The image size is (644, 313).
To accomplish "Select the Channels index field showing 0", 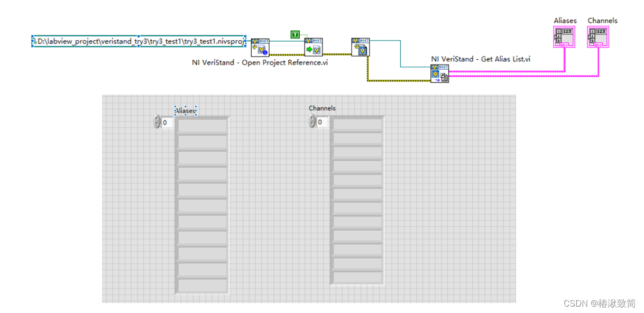I will click(x=320, y=122).
